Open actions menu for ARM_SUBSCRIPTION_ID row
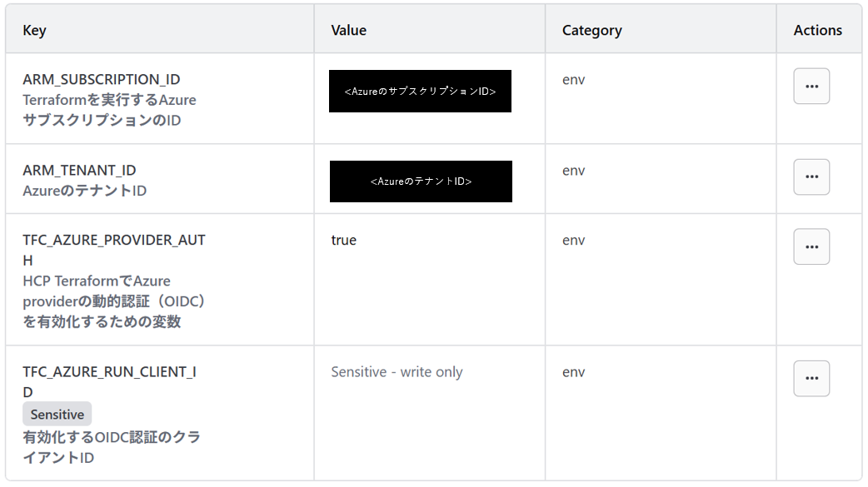The width and height of the screenshot is (868, 487). [x=811, y=87]
